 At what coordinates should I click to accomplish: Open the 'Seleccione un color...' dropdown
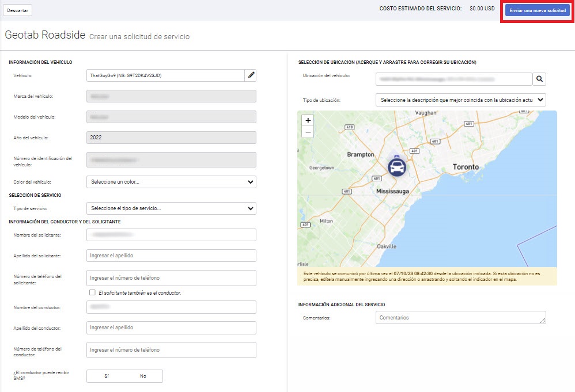click(x=171, y=182)
